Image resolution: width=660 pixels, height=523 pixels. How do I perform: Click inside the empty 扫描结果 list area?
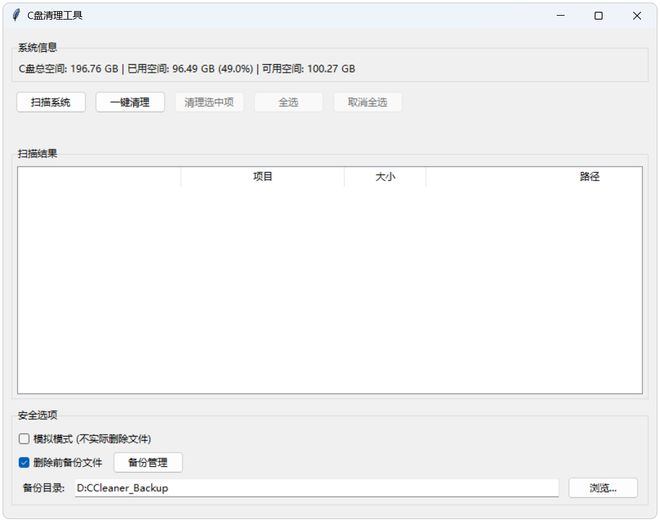coord(330,290)
